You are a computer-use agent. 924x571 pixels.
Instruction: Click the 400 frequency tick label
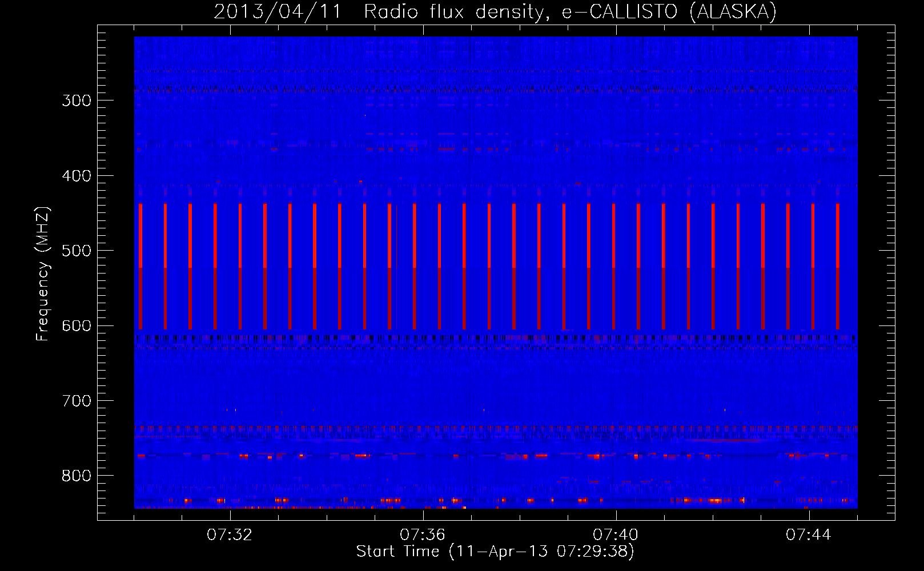pos(77,176)
